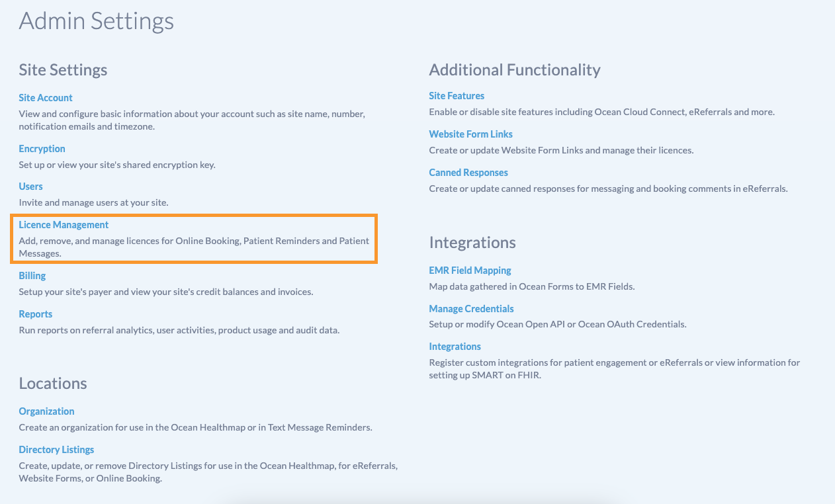Click the Billing description about payer and invoices
This screenshot has width=835, height=504.
click(x=166, y=292)
